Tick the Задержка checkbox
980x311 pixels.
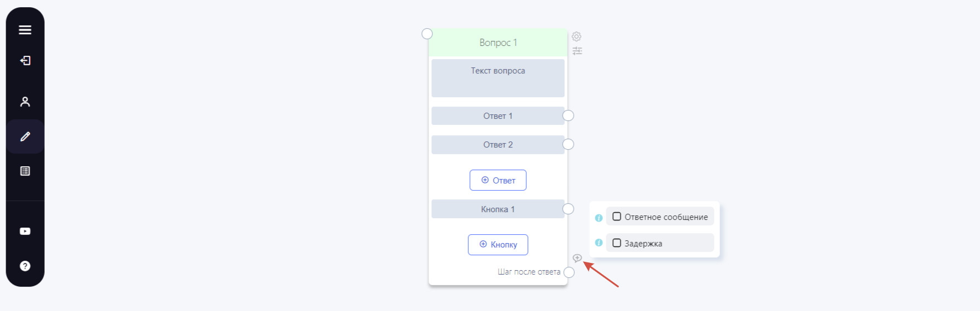(x=617, y=243)
